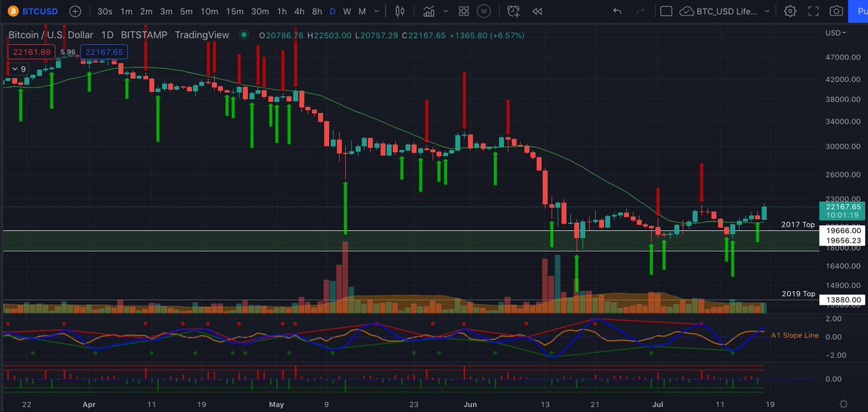Undo the last chart action
Image resolution: width=868 pixels, height=412 pixels.
coord(617,12)
